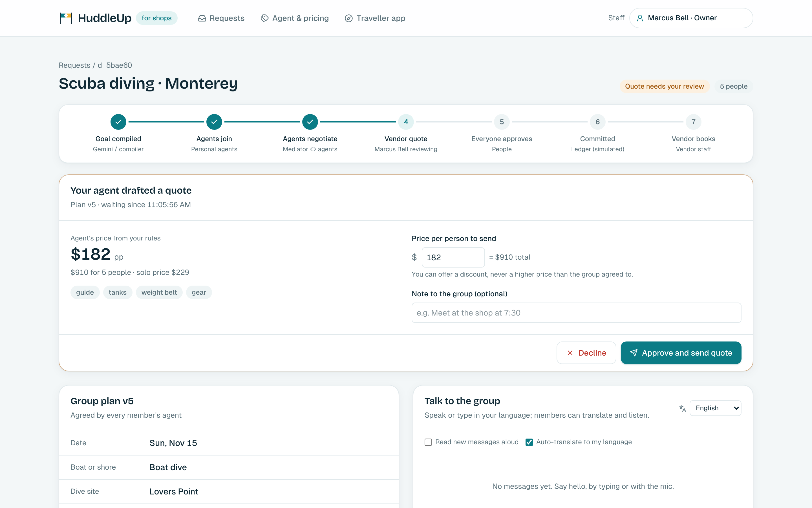This screenshot has width=812, height=508.
Task: Click 'Plan v5 · waiting since 11:05:56 AM' text
Action: click(131, 205)
